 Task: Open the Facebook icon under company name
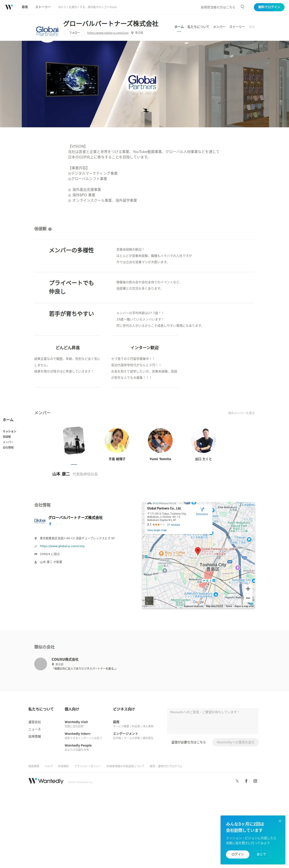(50, 524)
